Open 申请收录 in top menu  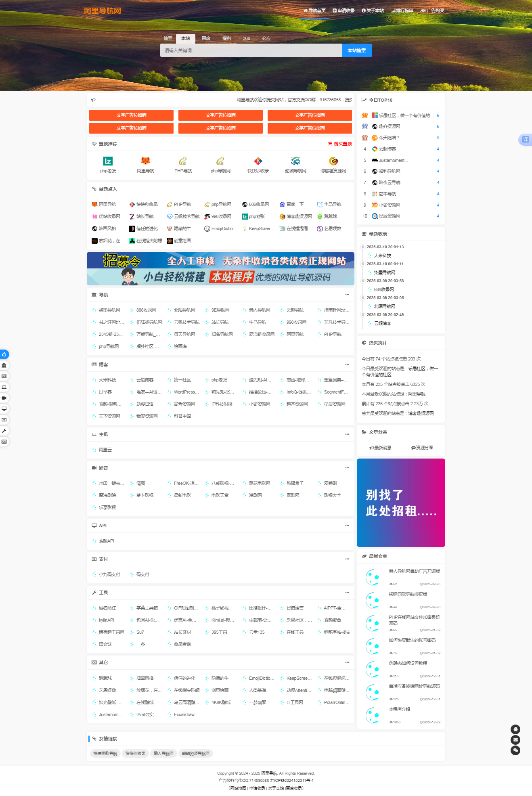(x=343, y=10)
